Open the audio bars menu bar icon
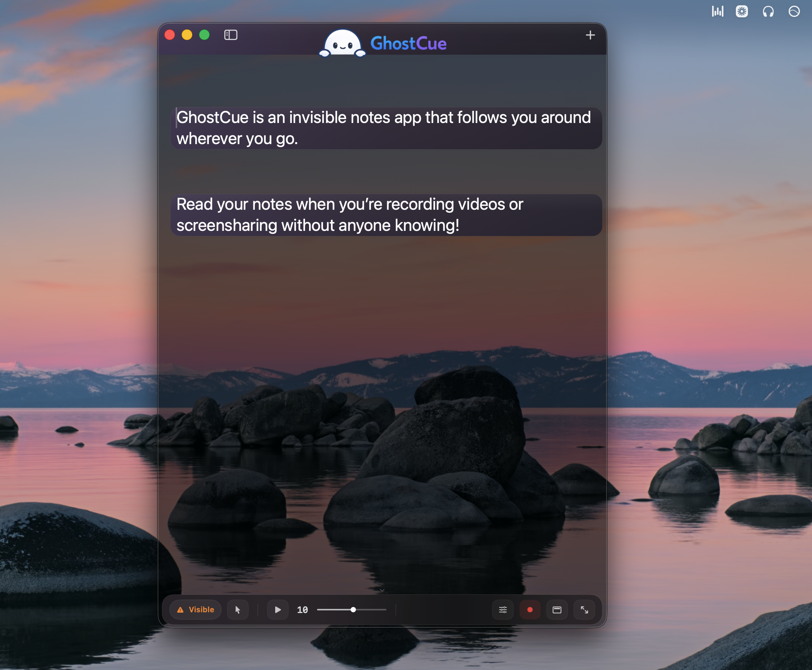 (x=717, y=11)
